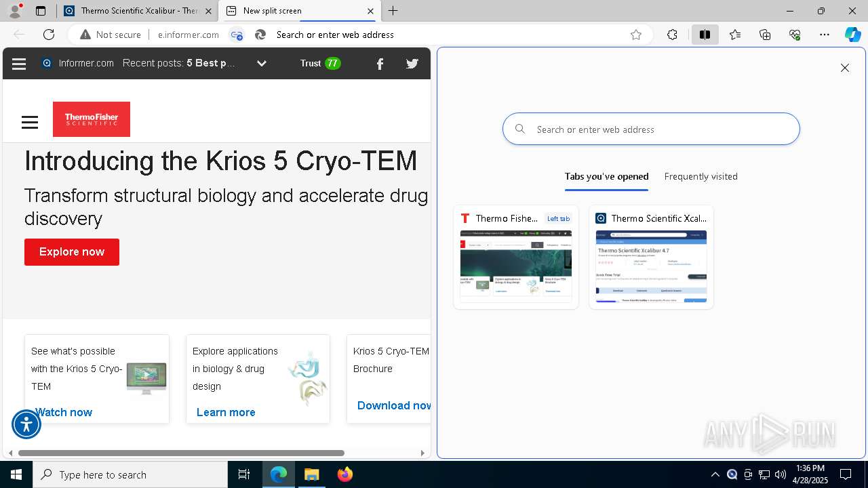The height and width of the screenshot is (488, 868).
Task: Open the Thermo Fisher site hamburger menu
Action: point(30,122)
